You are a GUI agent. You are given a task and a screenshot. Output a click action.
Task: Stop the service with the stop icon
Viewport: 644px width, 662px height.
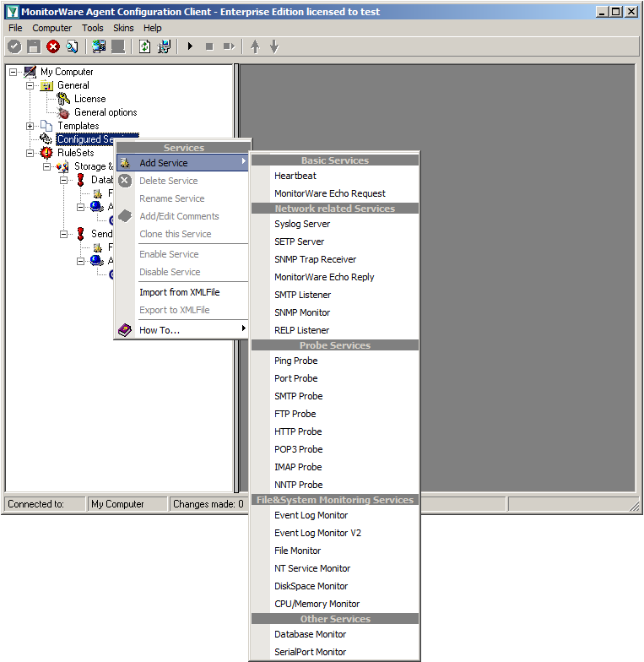pyautogui.click(x=209, y=46)
